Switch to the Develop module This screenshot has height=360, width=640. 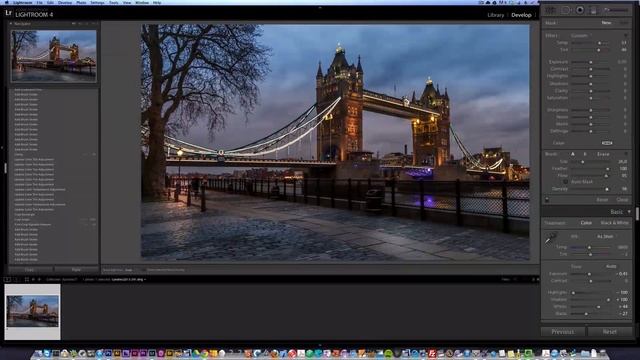click(521, 15)
